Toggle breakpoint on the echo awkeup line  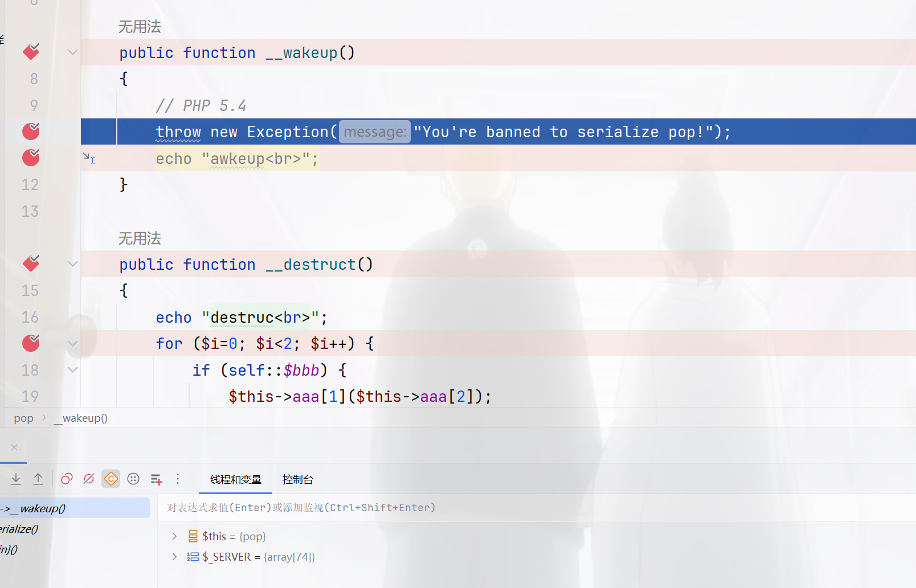[31, 158]
